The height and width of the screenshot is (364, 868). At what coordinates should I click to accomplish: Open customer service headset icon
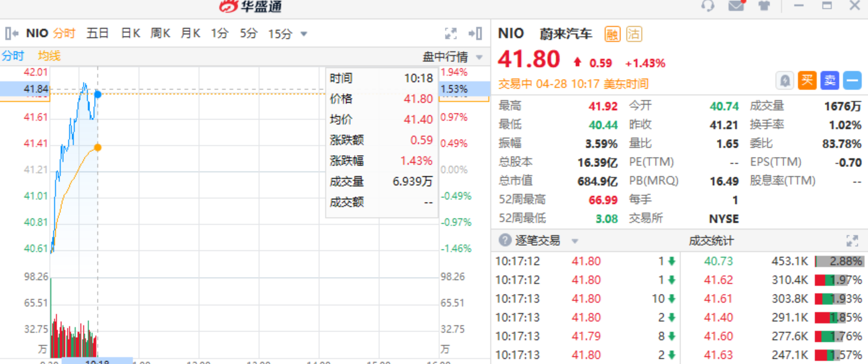pyautogui.click(x=708, y=6)
